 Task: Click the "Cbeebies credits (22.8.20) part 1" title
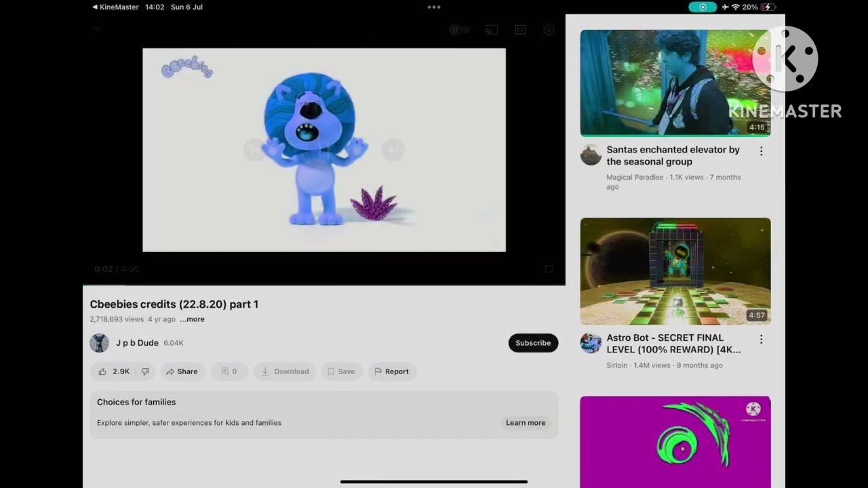click(x=174, y=304)
